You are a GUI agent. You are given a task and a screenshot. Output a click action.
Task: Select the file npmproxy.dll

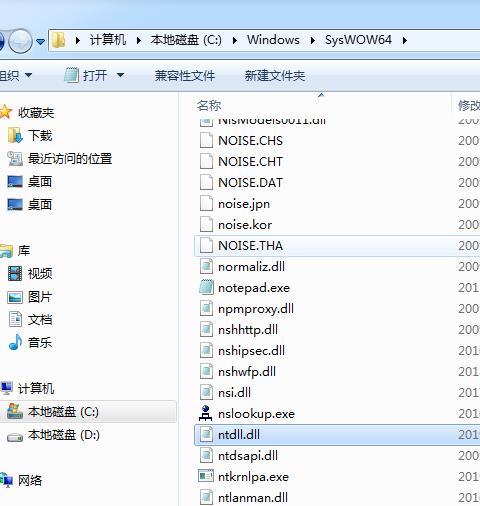tap(256, 309)
